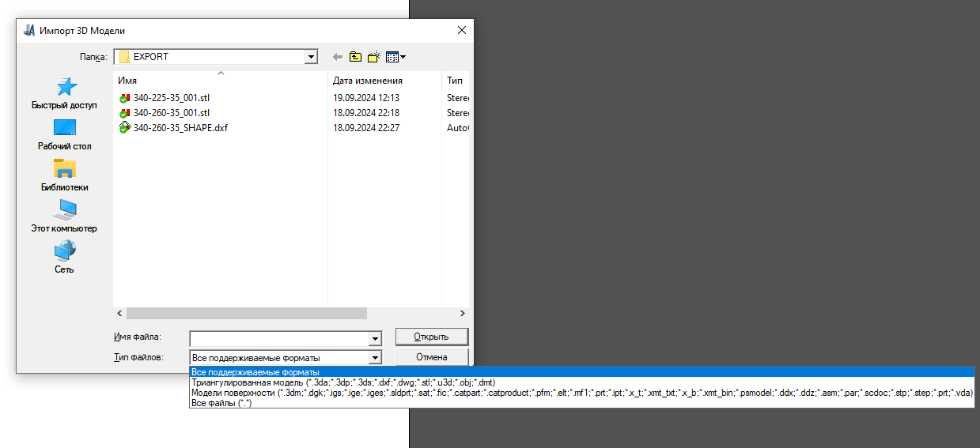Sort by the Тип column header

(x=456, y=80)
